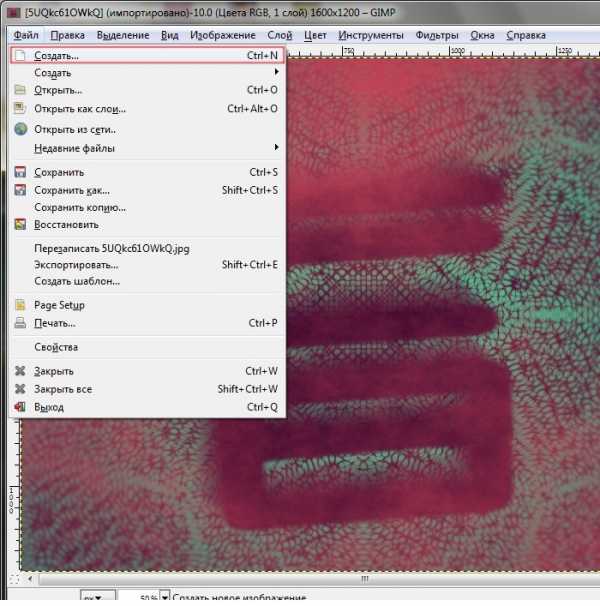Open the Слой menu
The height and width of the screenshot is (606, 600).
point(280,35)
